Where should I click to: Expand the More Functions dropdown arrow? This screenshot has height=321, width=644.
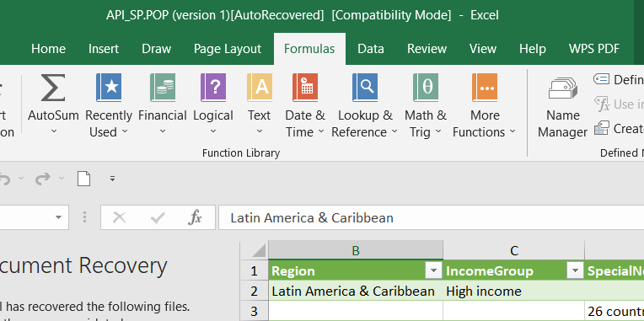513,131
